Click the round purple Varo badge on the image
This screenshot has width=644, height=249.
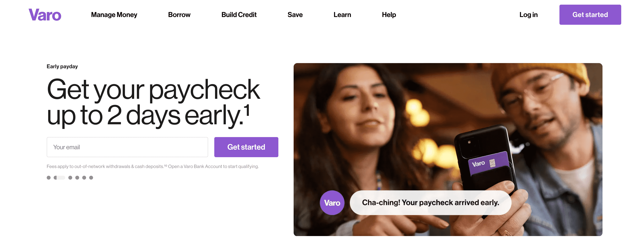pyautogui.click(x=332, y=203)
